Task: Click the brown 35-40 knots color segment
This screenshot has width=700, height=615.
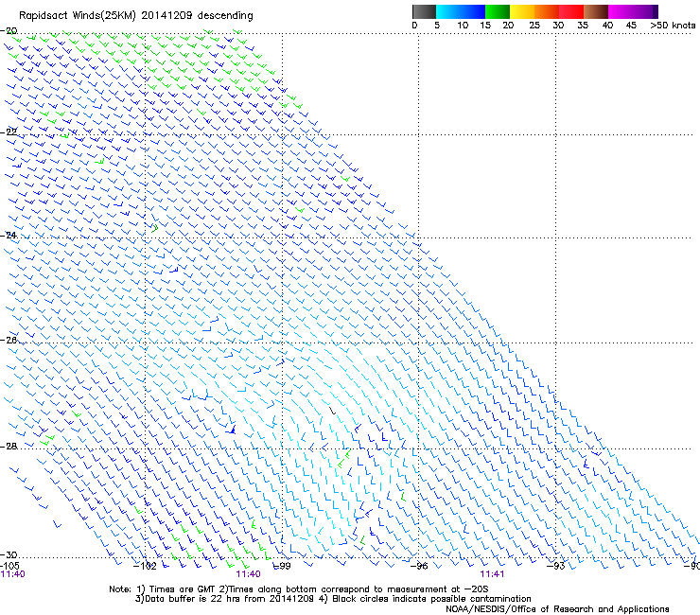Action: point(596,11)
